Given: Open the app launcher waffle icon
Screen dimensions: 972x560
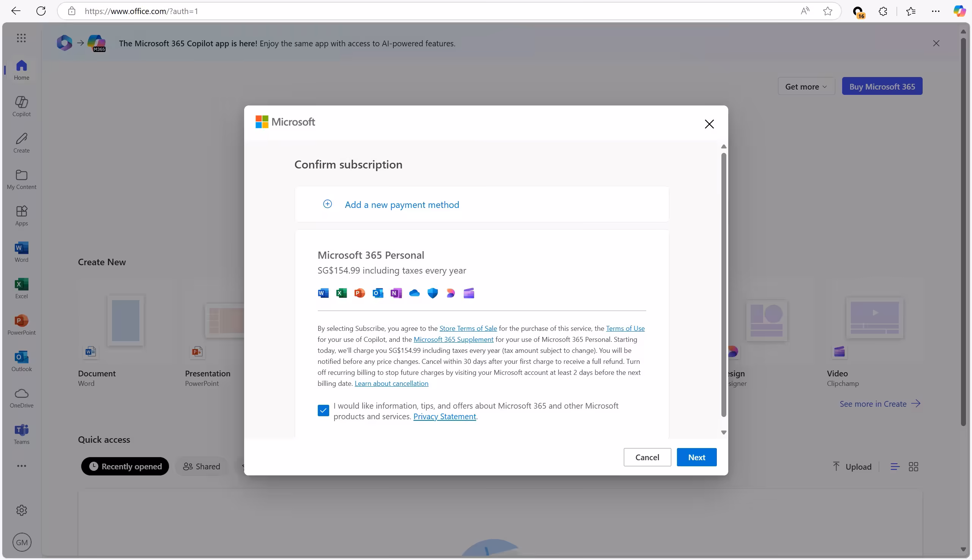Looking at the screenshot, I should pyautogui.click(x=21, y=38).
